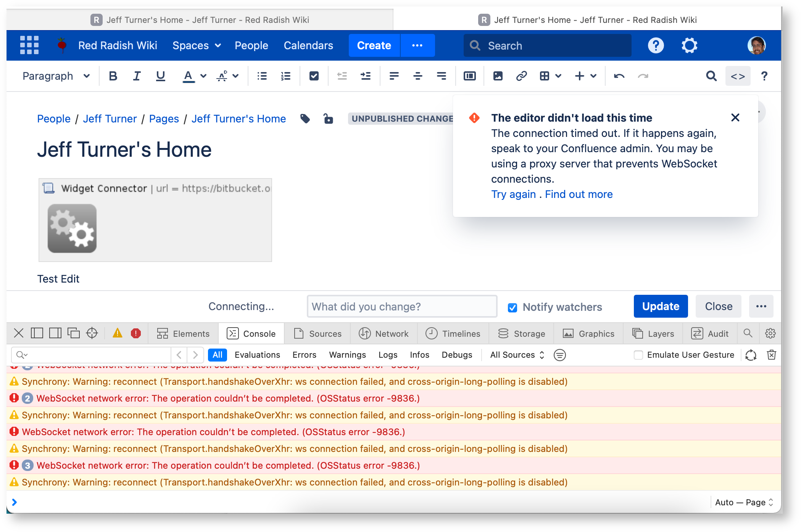Toggle italic formatting
The image size is (801, 532).
[137, 76]
